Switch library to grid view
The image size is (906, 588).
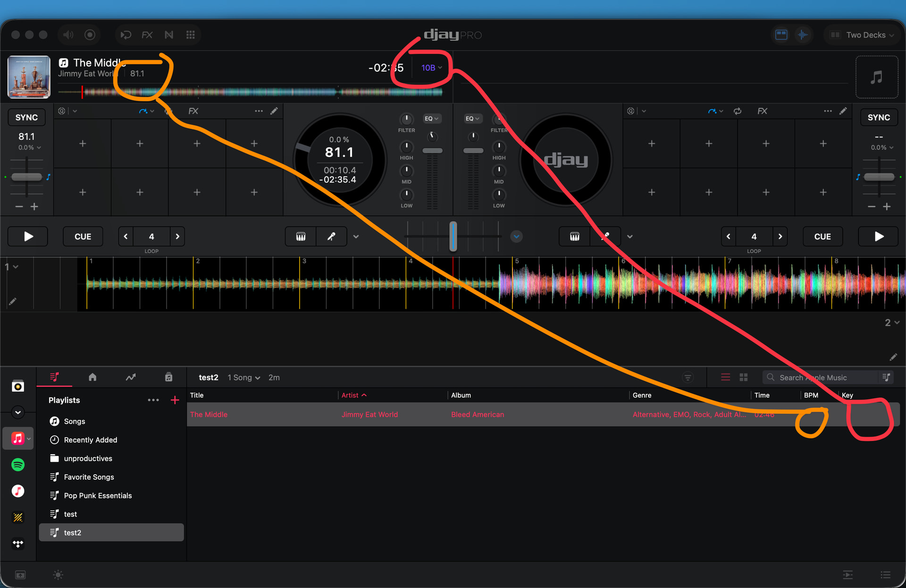click(744, 377)
